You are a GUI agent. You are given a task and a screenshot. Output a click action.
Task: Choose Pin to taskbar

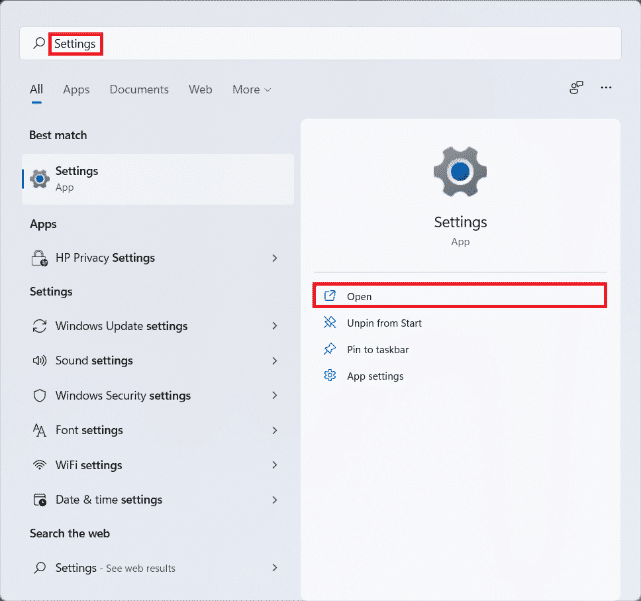[x=459, y=350]
